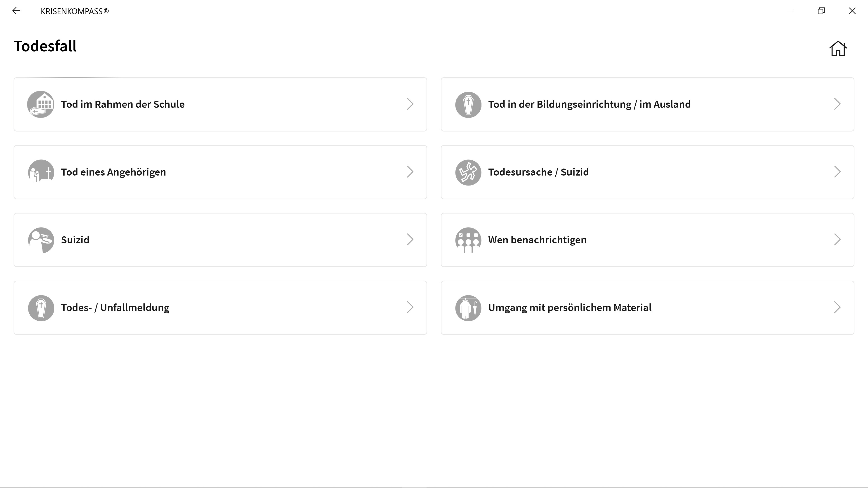Click the people group notification icon
The width and height of the screenshot is (868, 488).
pos(468,240)
